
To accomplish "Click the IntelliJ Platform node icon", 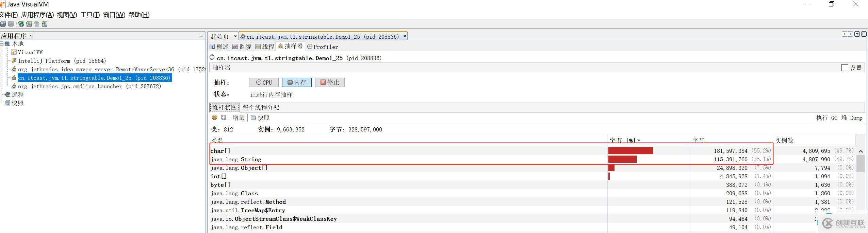I will point(14,60).
